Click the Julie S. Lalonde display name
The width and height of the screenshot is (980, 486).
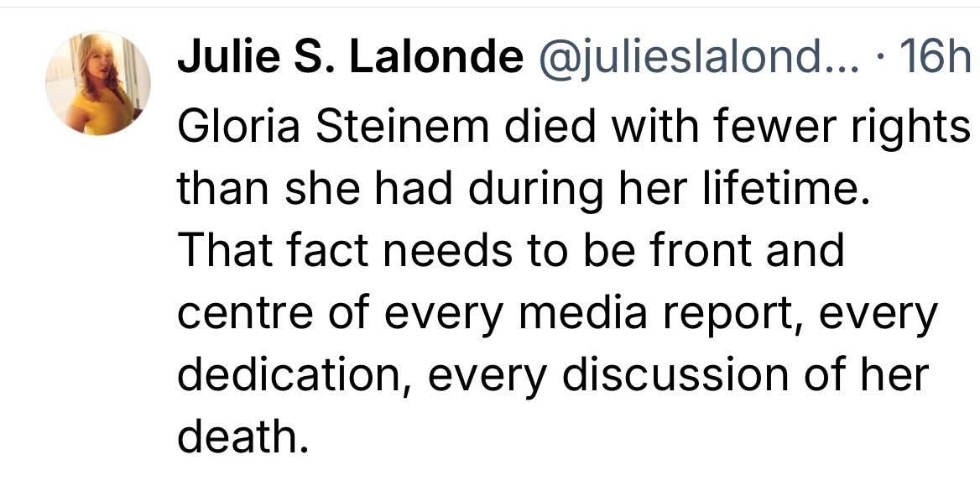point(351,60)
